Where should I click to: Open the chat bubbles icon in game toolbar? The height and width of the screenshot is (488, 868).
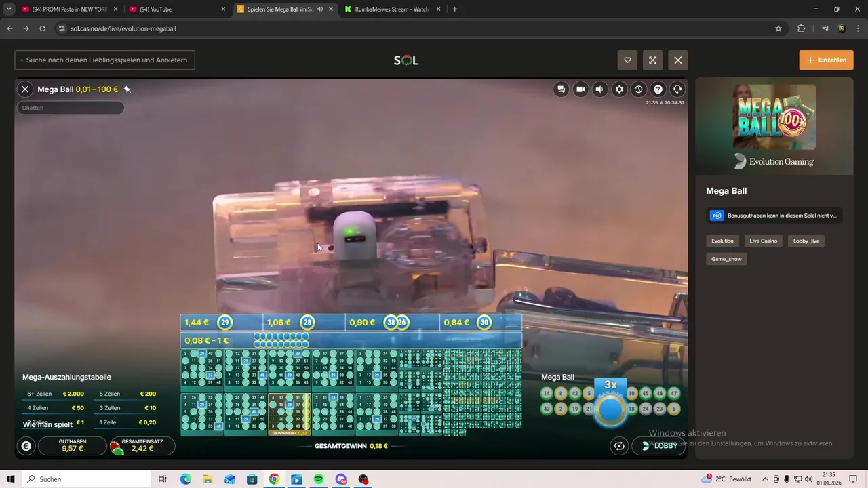point(561,89)
